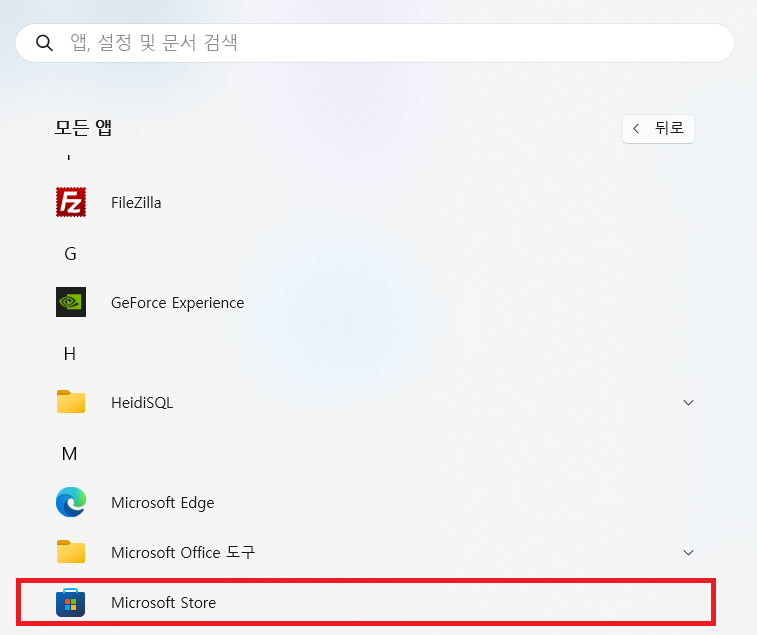Expand the Microsoft Office 도구 chevron
This screenshot has width=757, height=635.
pos(688,552)
